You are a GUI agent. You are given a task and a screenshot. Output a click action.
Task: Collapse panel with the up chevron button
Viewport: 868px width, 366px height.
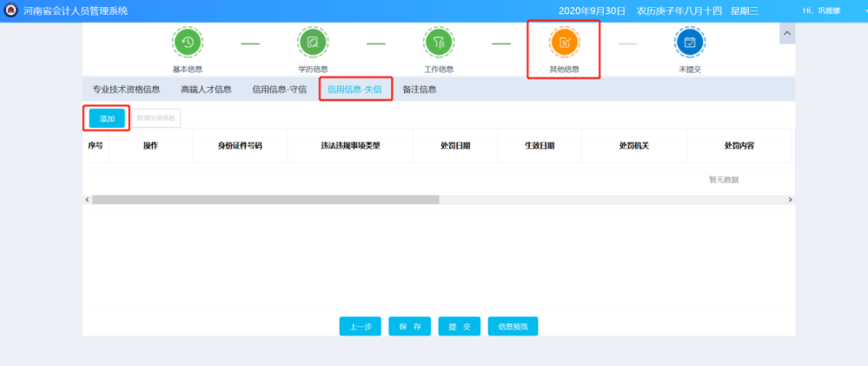(x=787, y=33)
